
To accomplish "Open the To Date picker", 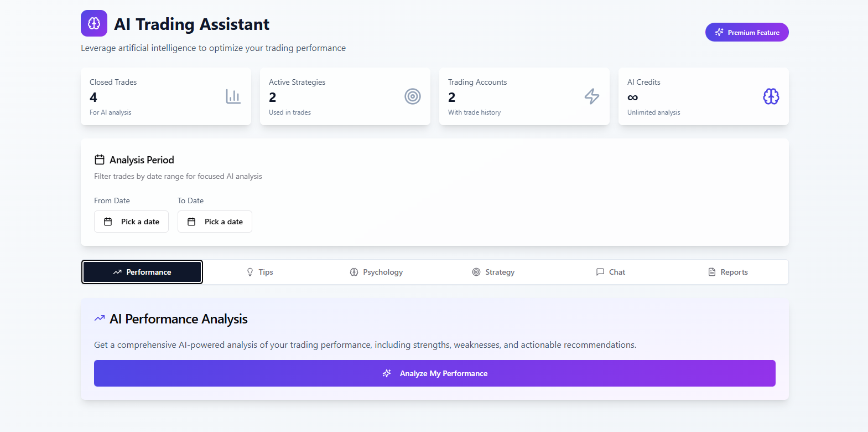I will point(215,222).
